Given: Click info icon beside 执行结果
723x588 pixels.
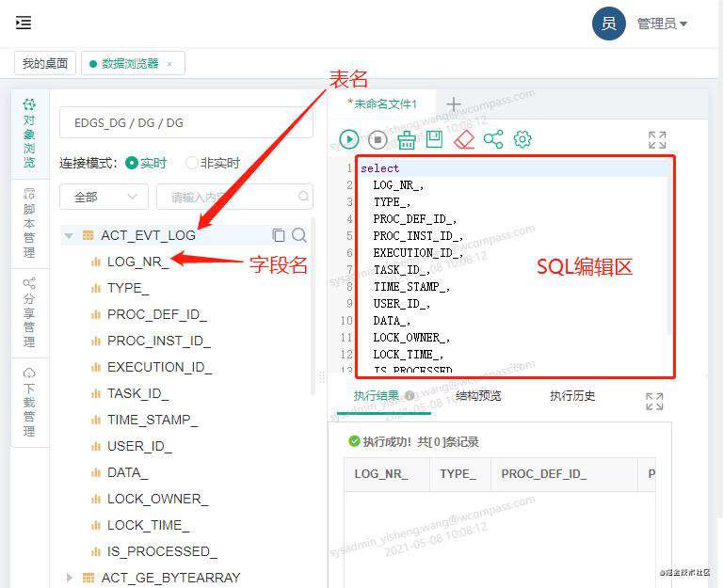Looking at the screenshot, I should point(409,395).
